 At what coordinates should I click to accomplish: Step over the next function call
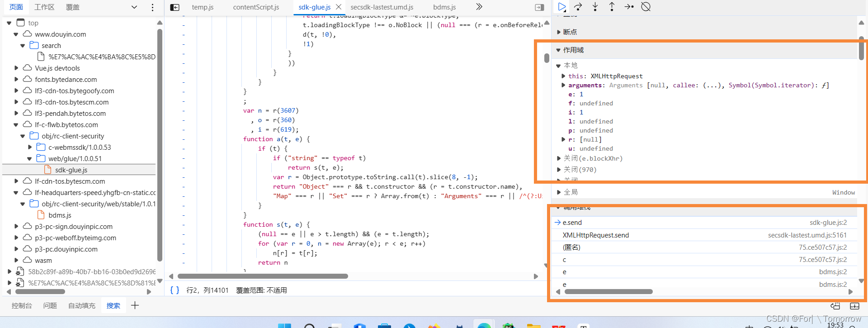tap(578, 7)
